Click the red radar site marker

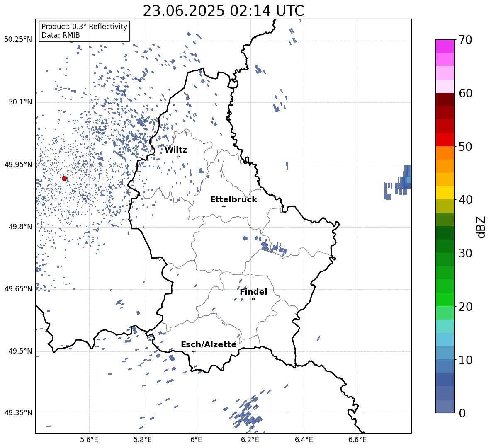click(x=64, y=179)
